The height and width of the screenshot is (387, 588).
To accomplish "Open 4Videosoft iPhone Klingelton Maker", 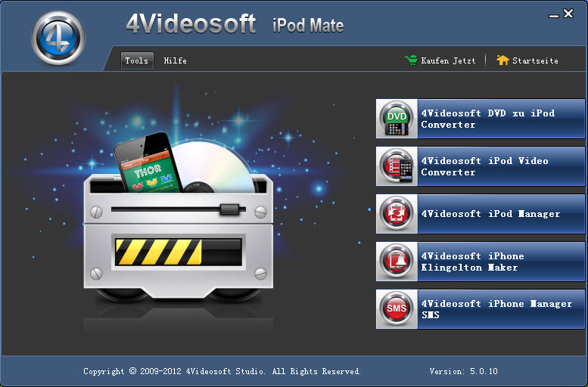I will [x=473, y=262].
